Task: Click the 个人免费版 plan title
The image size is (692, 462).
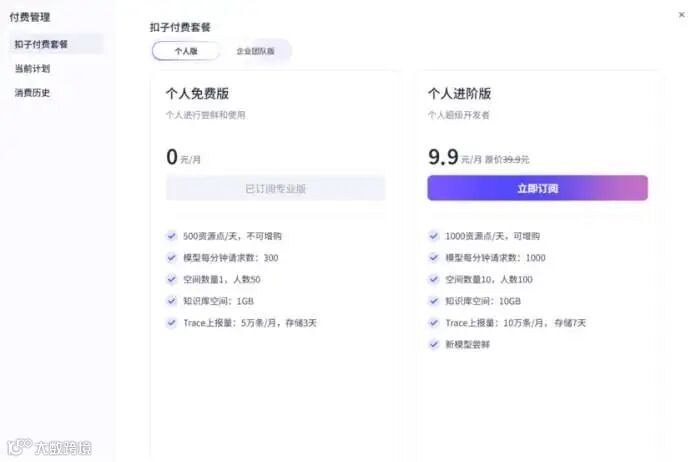Action: click(x=197, y=93)
